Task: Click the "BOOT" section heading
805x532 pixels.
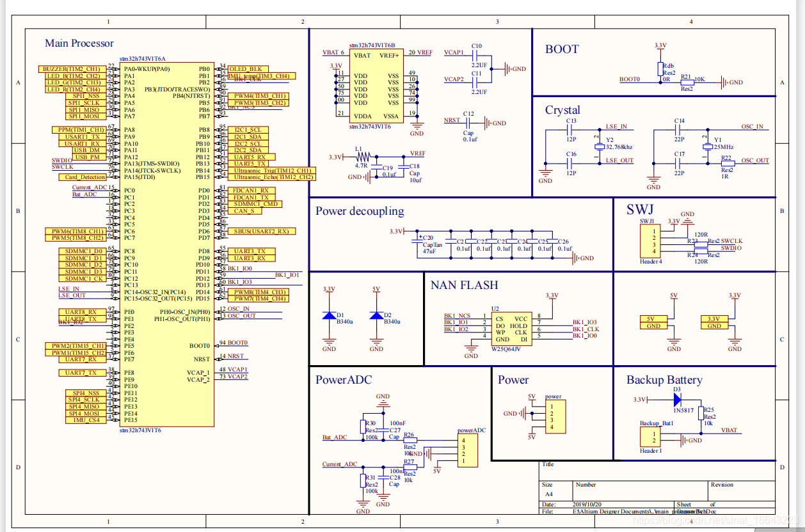Action: click(x=562, y=49)
